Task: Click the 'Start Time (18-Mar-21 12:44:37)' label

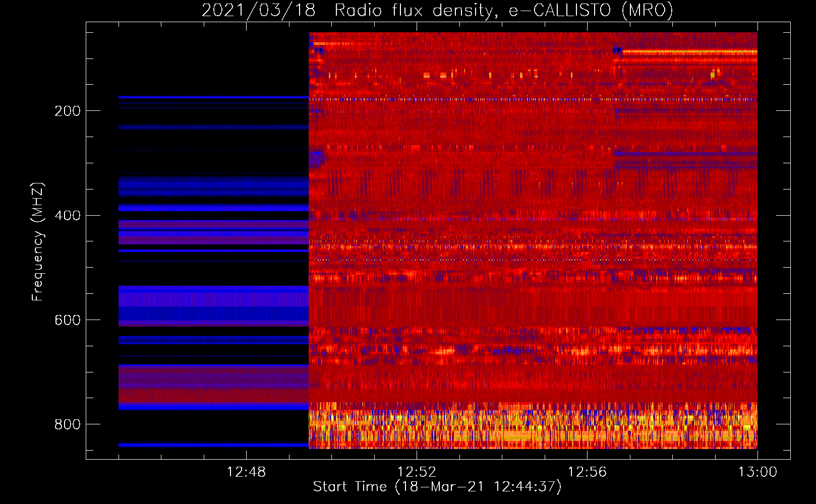Action: 437,487
